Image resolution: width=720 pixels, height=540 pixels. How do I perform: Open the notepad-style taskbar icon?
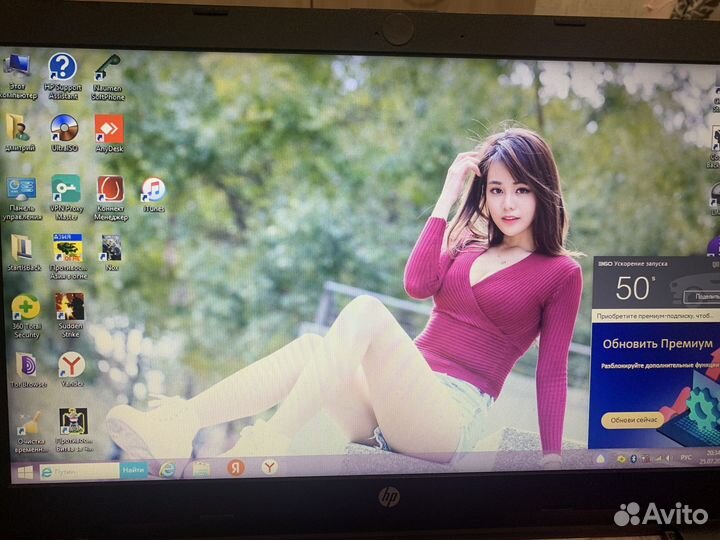tap(201, 469)
